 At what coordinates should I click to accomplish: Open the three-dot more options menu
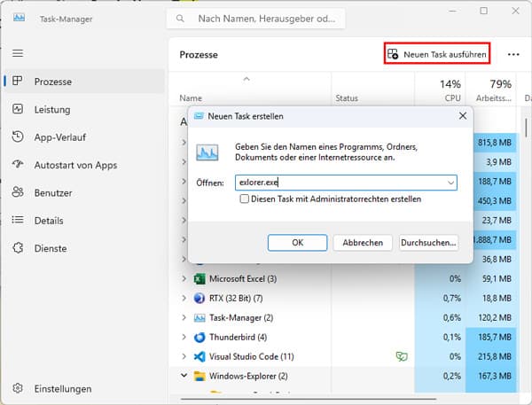tap(513, 54)
